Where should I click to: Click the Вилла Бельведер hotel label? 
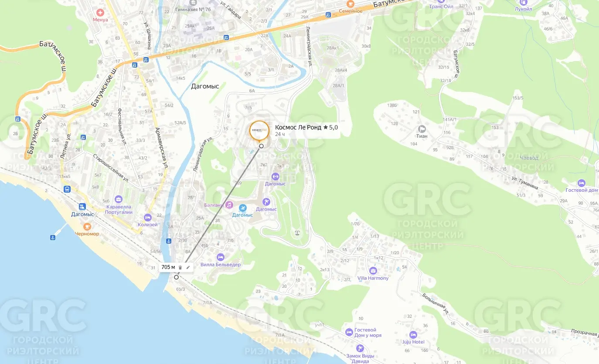(221, 265)
